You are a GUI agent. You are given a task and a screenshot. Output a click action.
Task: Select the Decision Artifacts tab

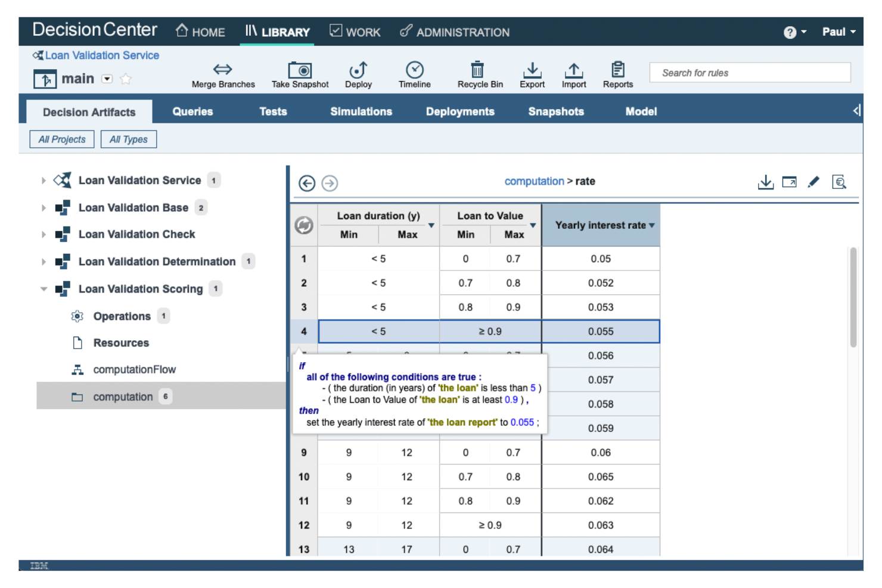pos(89,112)
